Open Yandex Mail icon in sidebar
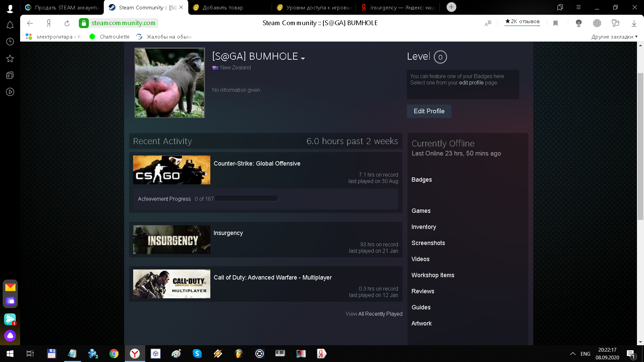This screenshot has width=644, height=362. pos(10,287)
